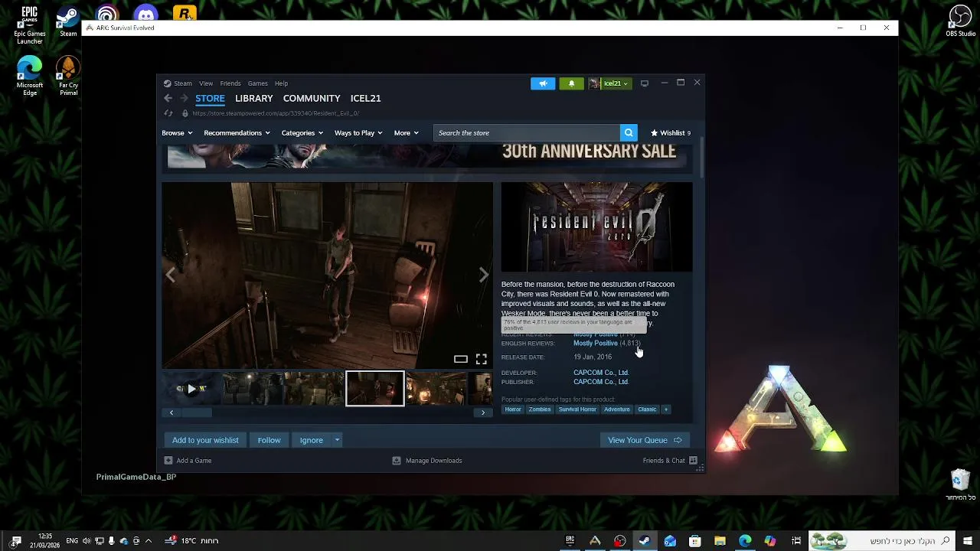Open the OBS Studio desktop icon
Viewport: 980px width, 551px height.
tap(960, 21)
